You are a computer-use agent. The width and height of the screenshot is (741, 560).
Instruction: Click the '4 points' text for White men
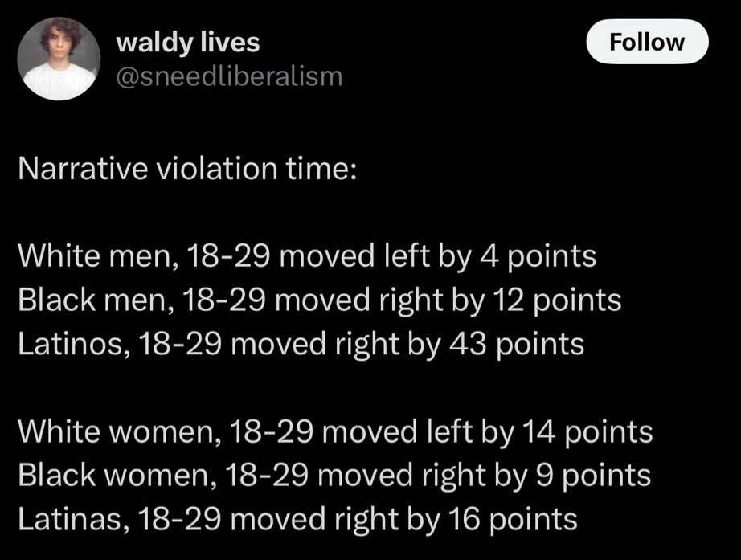pyautogui.click(x=538, y=255)
